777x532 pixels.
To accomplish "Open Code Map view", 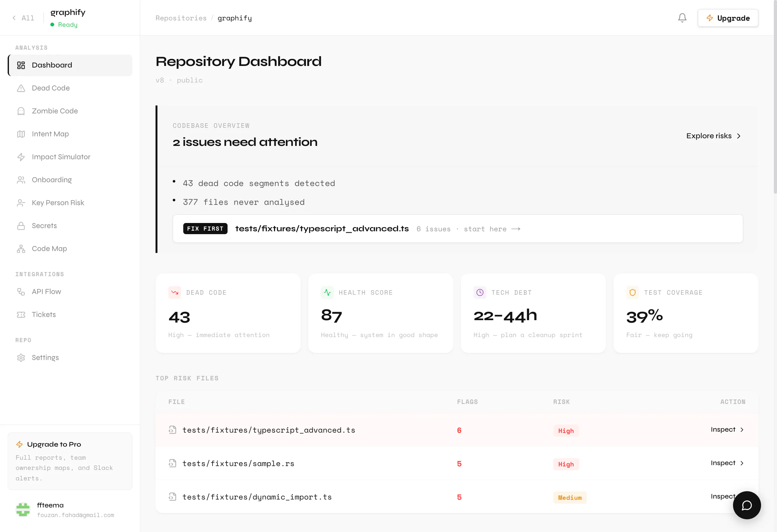I will (70, 248).
